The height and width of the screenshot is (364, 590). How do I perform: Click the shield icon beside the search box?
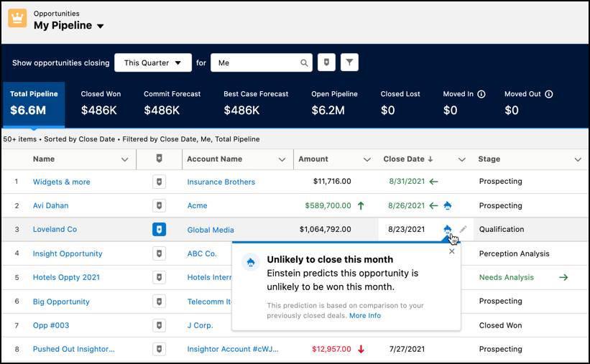coord(327,62)
